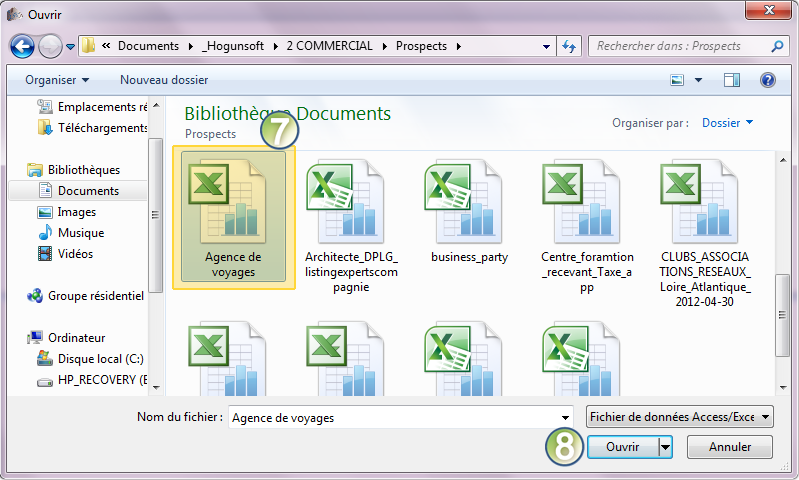799x480 pixels.
Task: Select Images library in the sidebar
Action: (66, 211)
